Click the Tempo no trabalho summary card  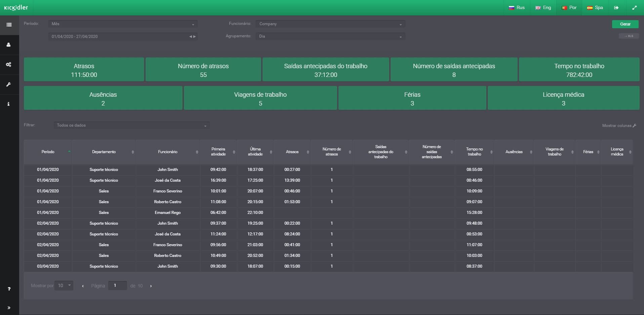[579, 70]
